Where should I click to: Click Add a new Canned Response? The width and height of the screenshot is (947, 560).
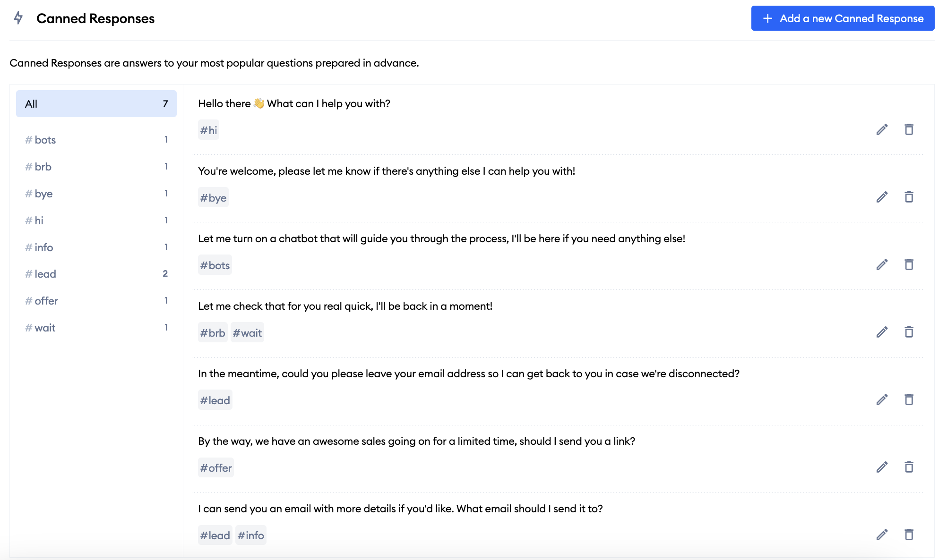(x=843, y=18)
